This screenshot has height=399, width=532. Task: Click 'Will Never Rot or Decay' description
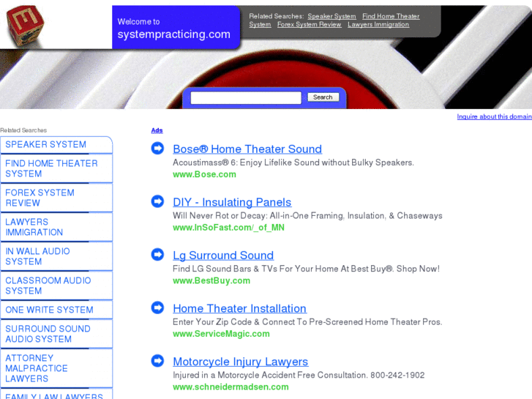[x=307, y=216]
